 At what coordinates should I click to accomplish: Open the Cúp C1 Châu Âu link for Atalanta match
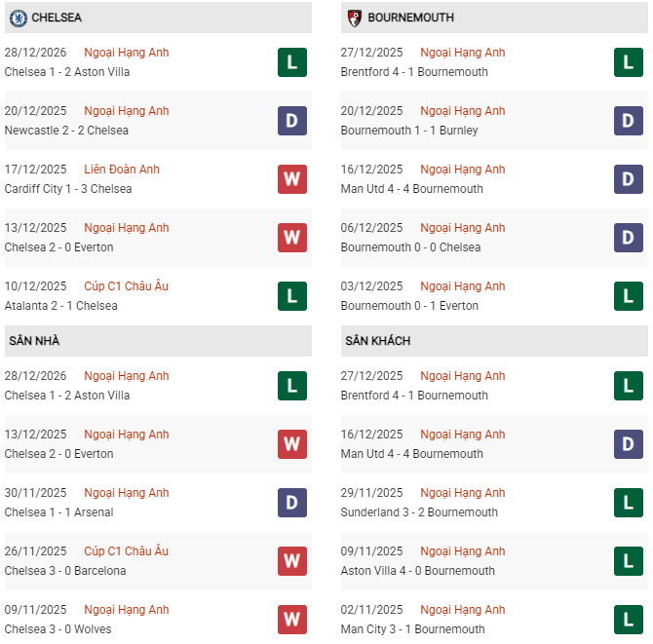coord(127,286)
